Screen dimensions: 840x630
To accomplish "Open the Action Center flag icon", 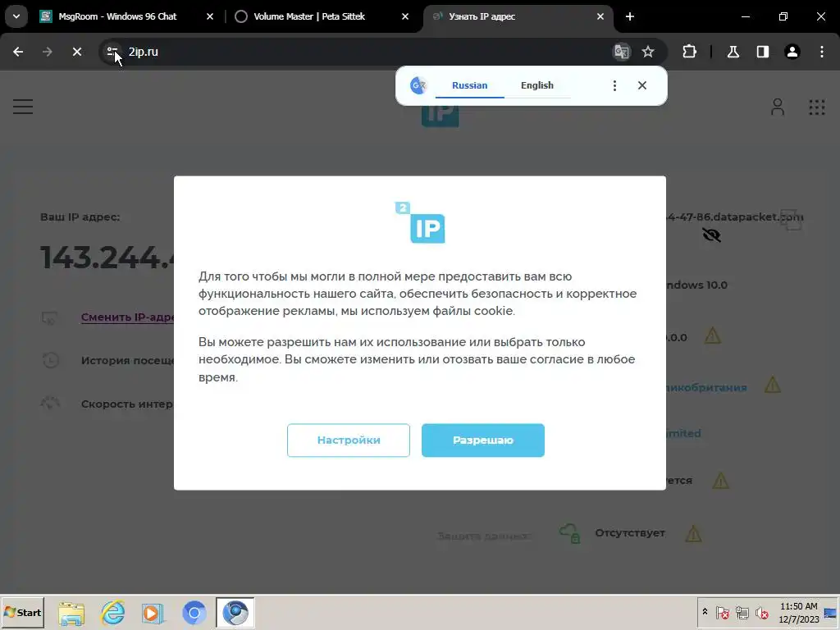I will pyautogui.click(x=722, y=612).
